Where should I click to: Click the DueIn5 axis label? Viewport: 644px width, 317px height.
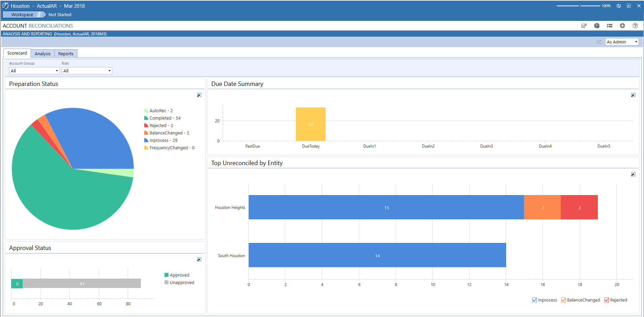[x=604, y=146]
